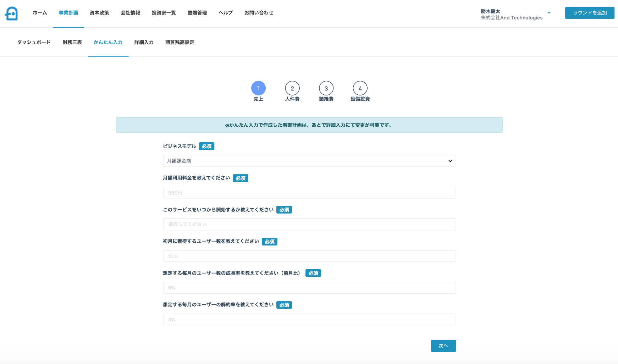
Task: Click the かんたん入力 notice banner text
Action: pos(309,125)
